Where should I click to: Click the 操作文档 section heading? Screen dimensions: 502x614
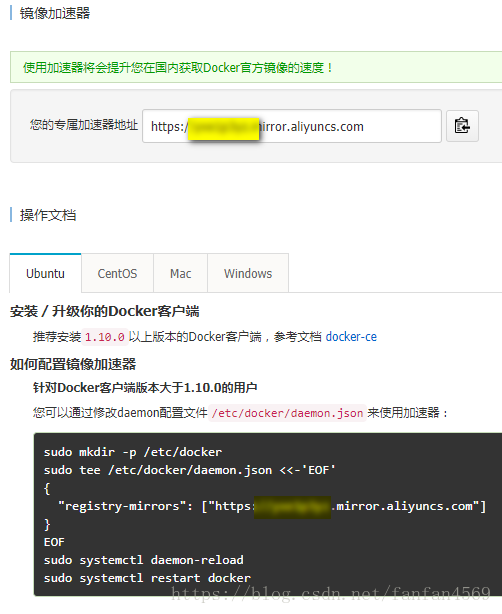pos(48,215)
